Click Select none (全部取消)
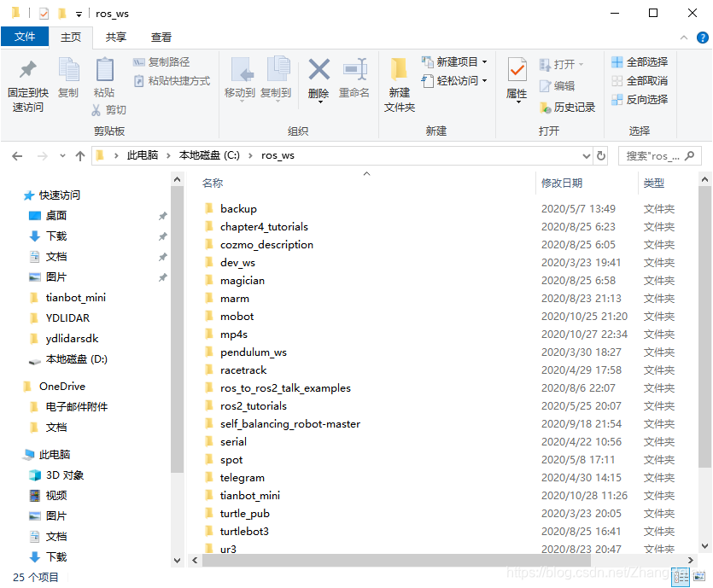The image size is (713, 588). [640, 81]
